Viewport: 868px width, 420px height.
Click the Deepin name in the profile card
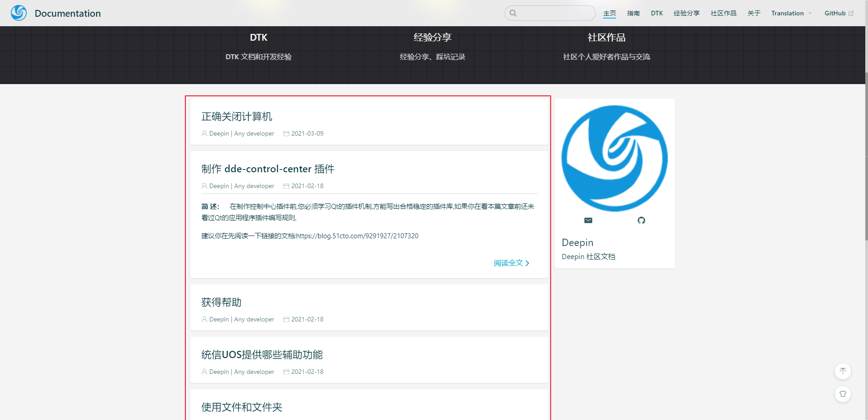577,243
